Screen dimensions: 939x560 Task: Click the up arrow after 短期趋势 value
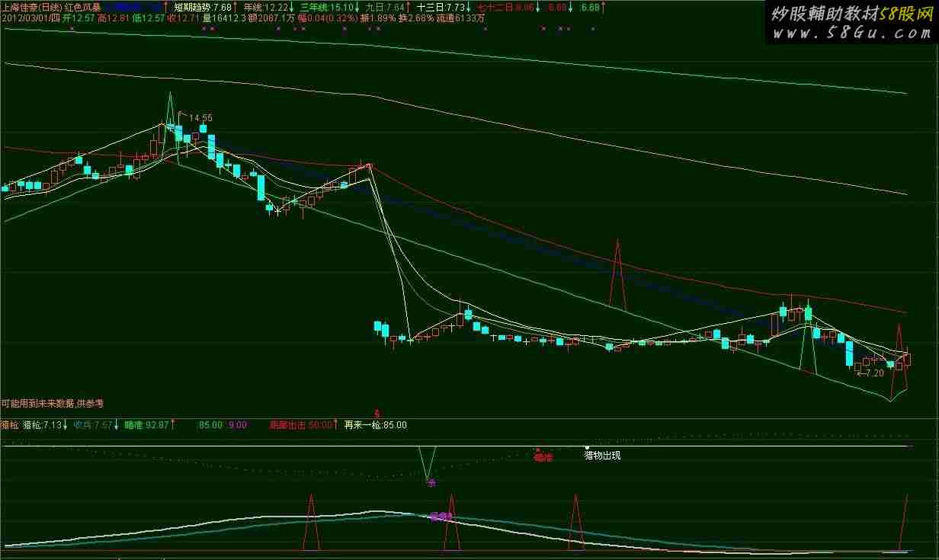(x=236, y=8)
